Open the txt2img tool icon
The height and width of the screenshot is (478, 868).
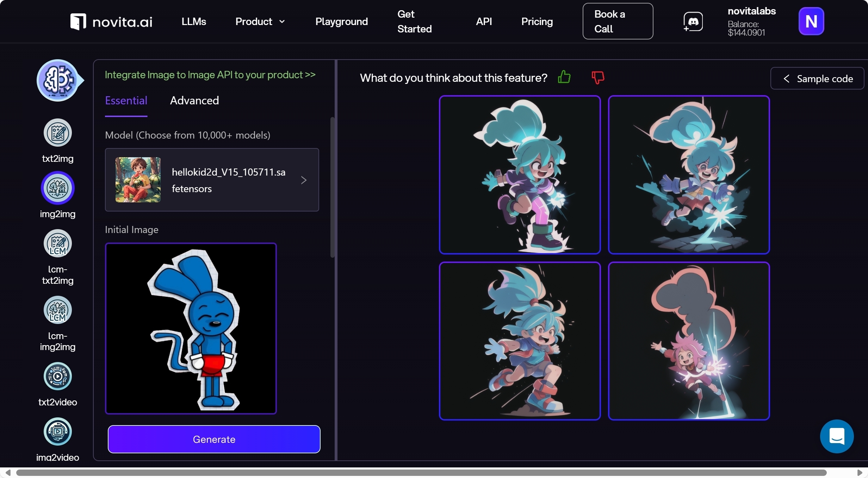tap(57, 133)
